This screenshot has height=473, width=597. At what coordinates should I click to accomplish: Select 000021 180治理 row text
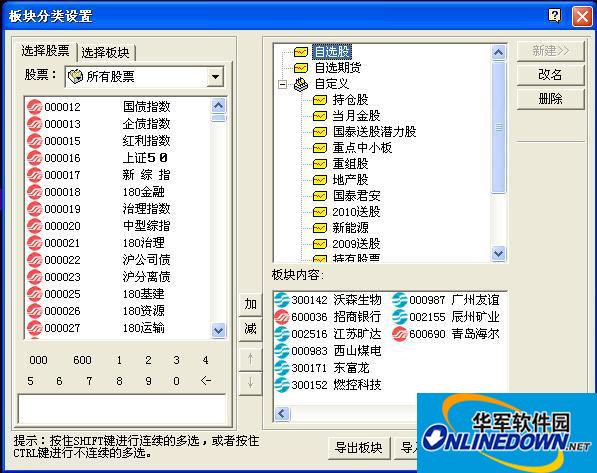104,243
